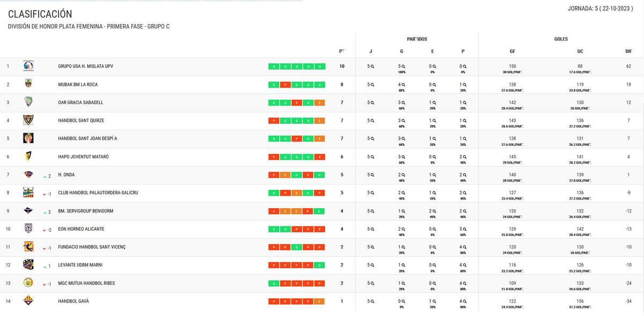Select the OAR Gracia Sabadell crest
Image resolution: width=644 pixels, height=316 pixels.
coord(28,102)
